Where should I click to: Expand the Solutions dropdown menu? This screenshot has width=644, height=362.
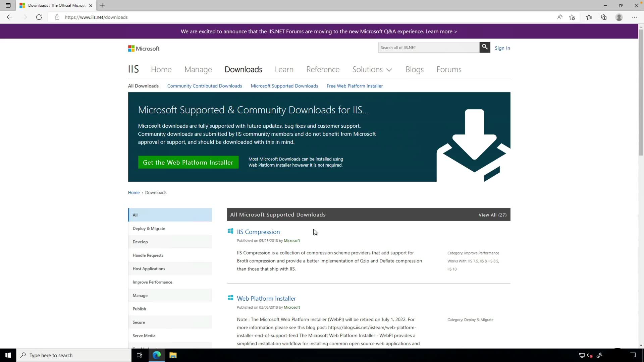372,69
